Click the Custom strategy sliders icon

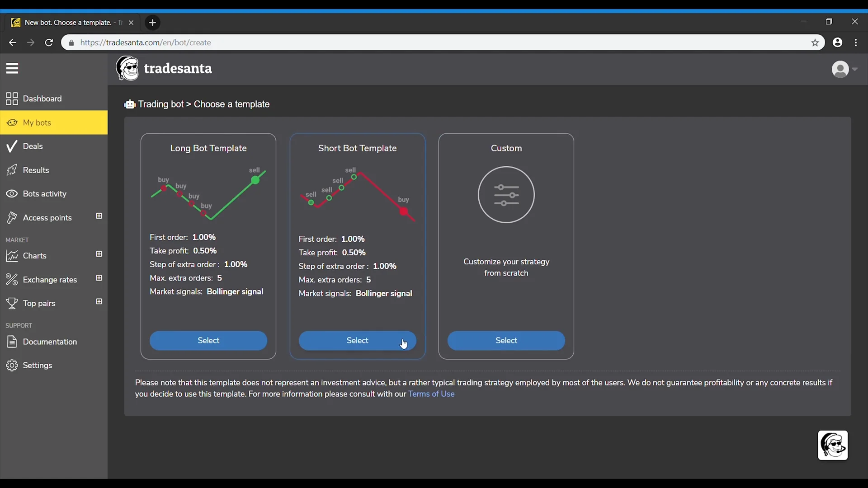(506, 195)
